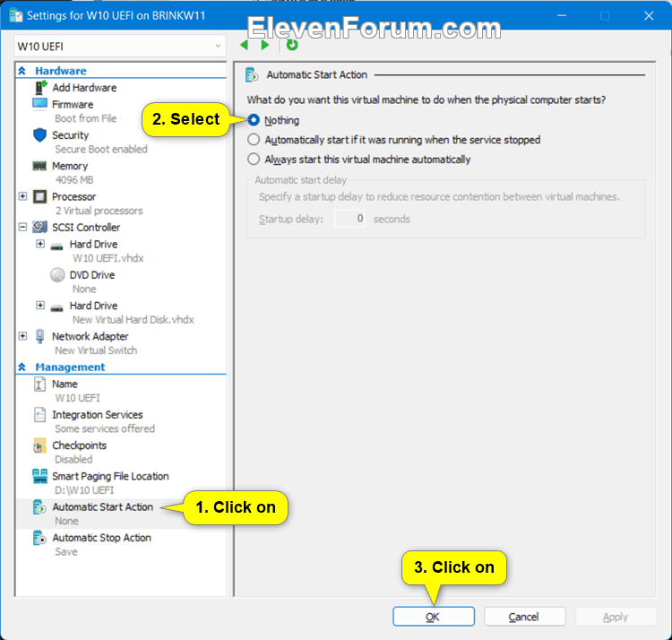672x640 pixels.
Task: Expand the Processor node
Action: click(x=22, y=196)
